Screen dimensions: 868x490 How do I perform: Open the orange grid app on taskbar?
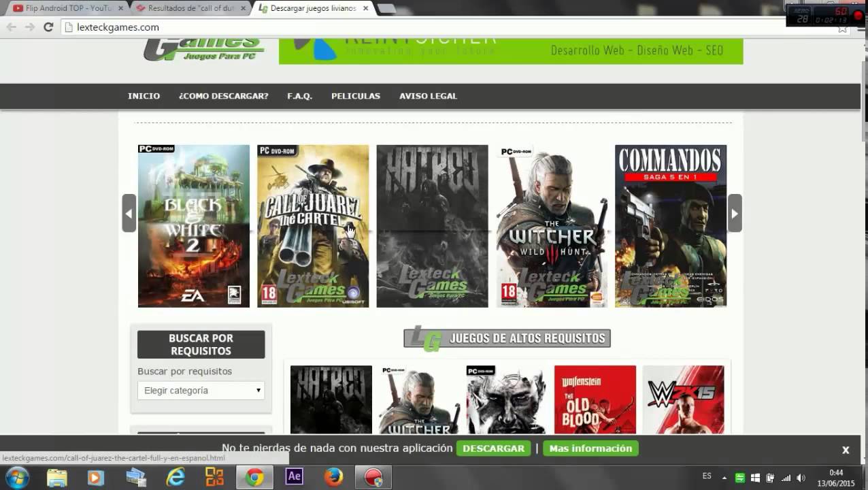pyautogui.click(x=215, y=478)
